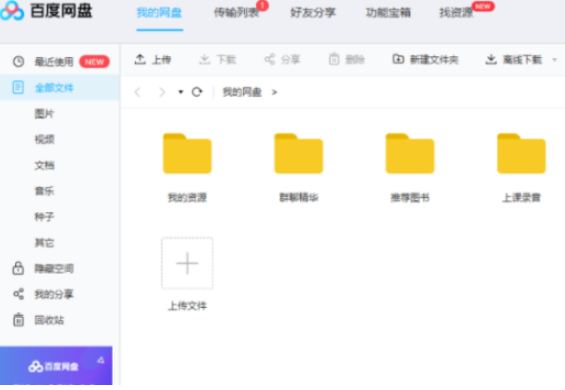Click the 推荐图书 folder name
Screen dimensions: 565x390
pyautogui.click(x=410, y=198)
